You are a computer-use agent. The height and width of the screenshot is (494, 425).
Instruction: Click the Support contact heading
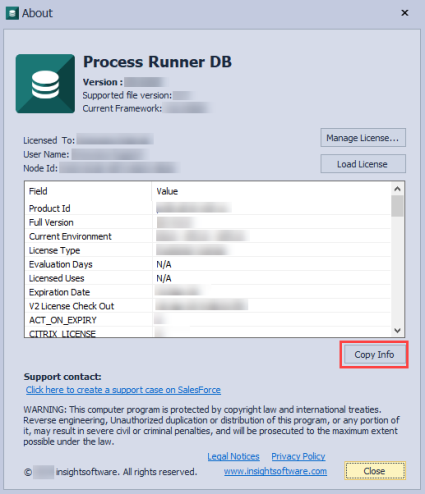[x=63, y=377]
